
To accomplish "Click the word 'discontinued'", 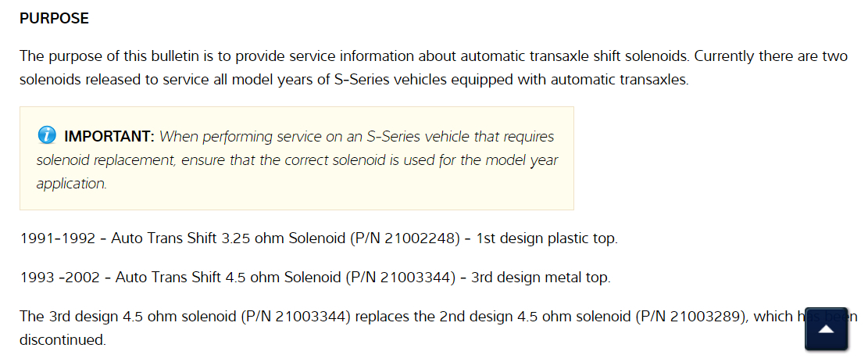I will point(62,341).
